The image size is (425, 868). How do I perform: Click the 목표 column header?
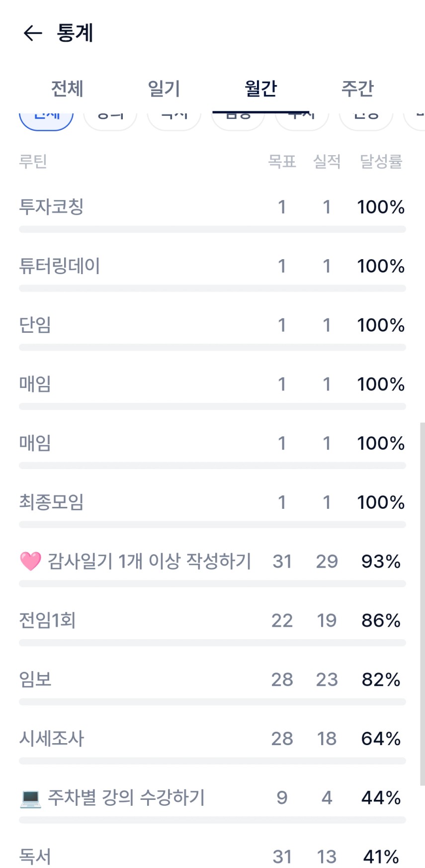282,161
